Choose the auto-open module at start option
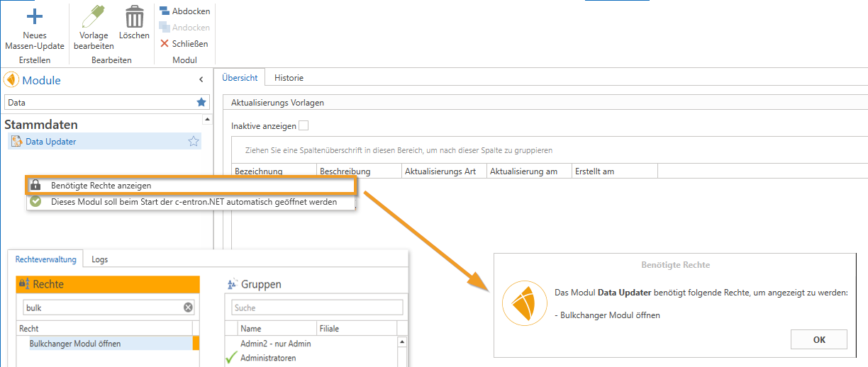 193,201
